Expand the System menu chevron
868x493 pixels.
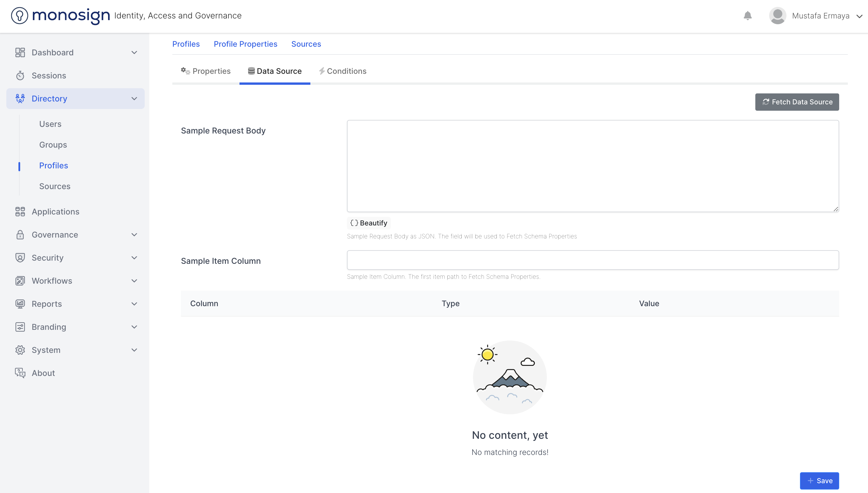(x=134, y=350)
